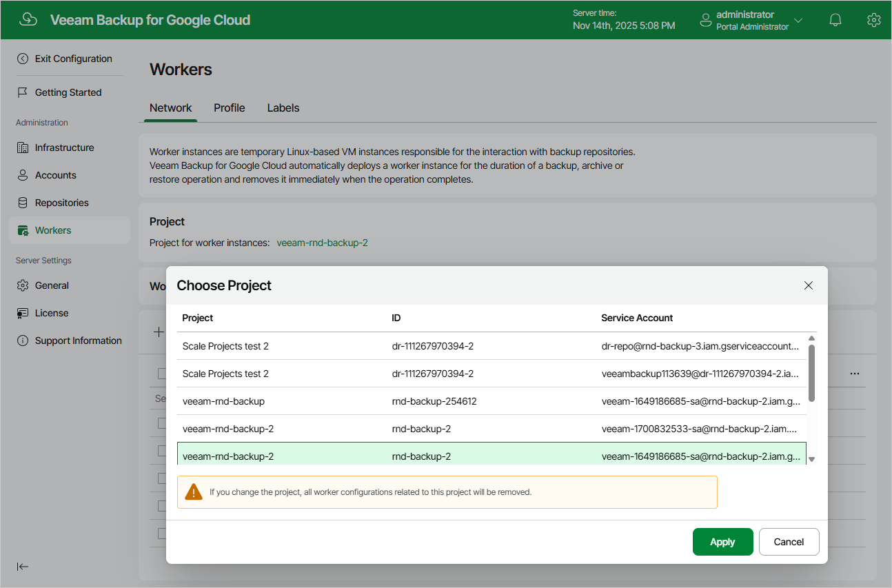The image size is (892, 588).
Task: Click the Veeam cloud logo icon
Action: click(28, 19)
